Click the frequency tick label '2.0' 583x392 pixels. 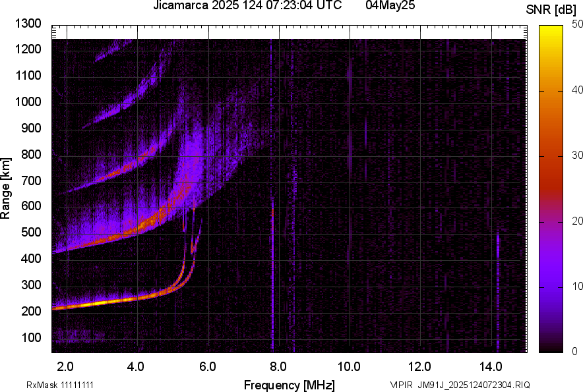(65, 367)
